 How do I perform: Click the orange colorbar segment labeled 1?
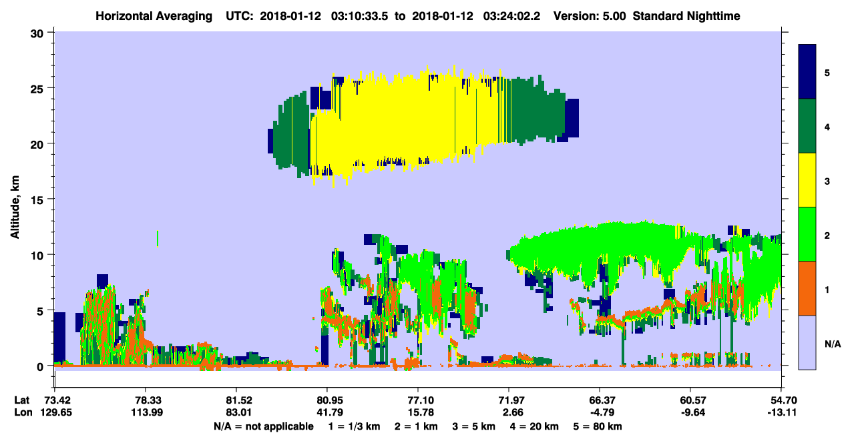tap(807, 288)
